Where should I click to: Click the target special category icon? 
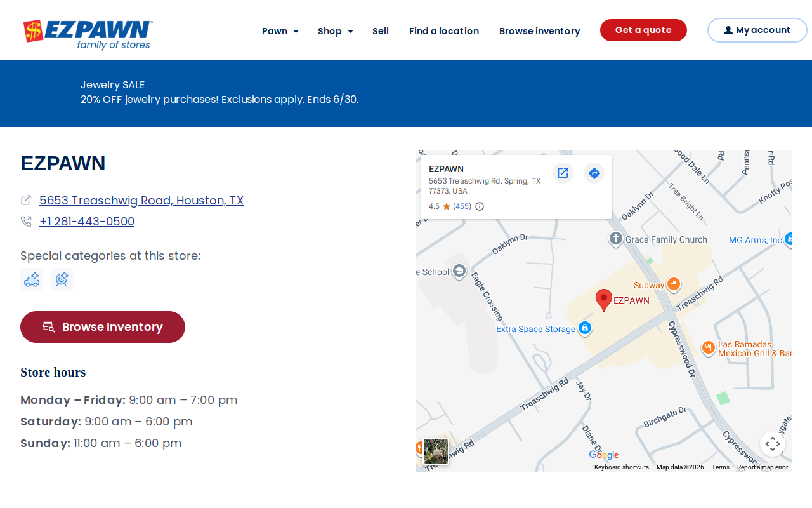pos(62,279)
